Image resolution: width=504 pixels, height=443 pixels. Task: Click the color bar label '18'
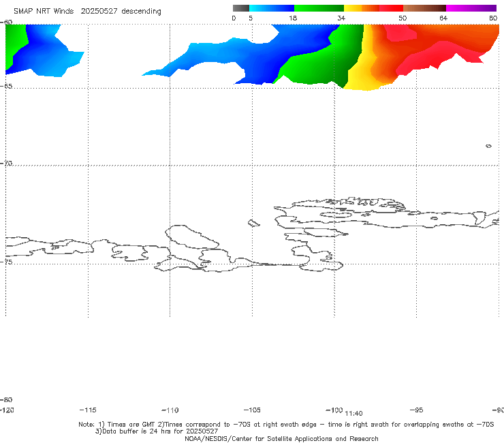click(x=292, y=18)
